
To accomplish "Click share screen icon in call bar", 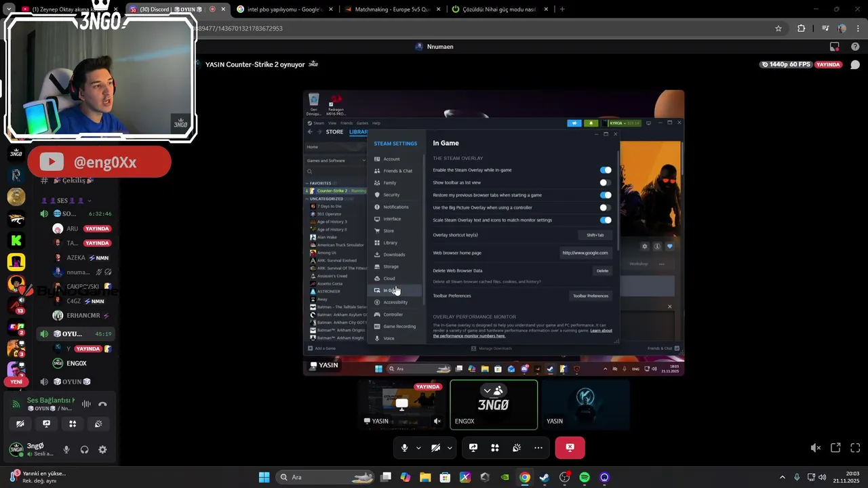I will click(473, 448).
